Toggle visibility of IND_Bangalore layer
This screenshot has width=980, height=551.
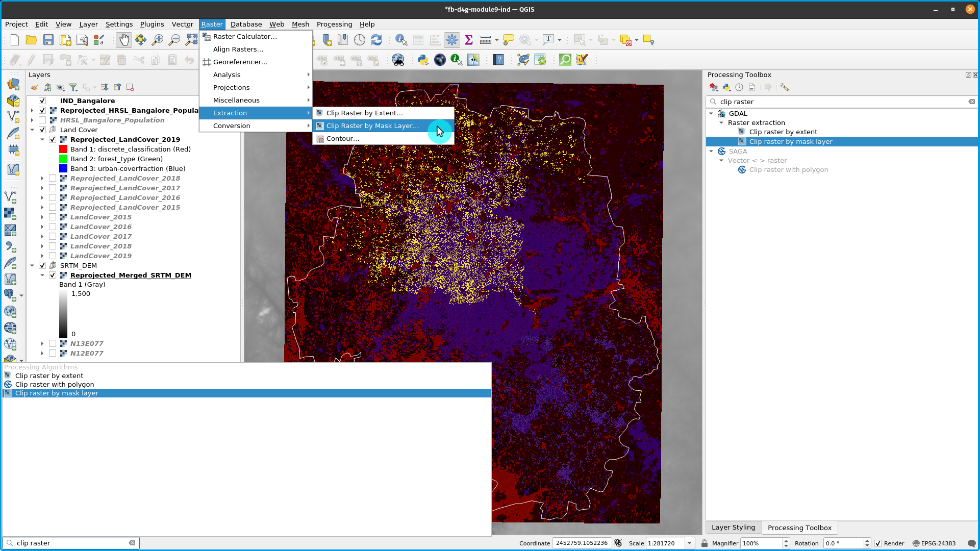tap(42, 100)
